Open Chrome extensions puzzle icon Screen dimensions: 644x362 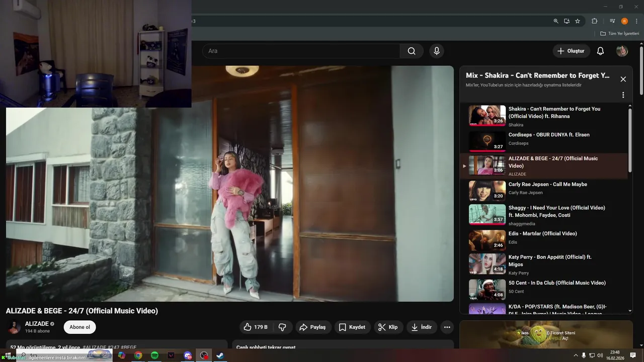[x=594, y=21]
